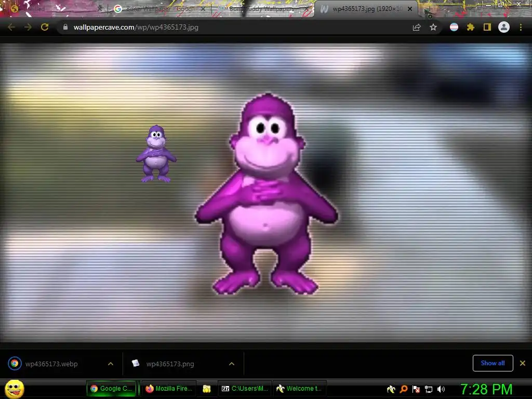Switch to the C:\Users 7-Zip window
This screenshot has width=532, height=399.
click(245, 389)
